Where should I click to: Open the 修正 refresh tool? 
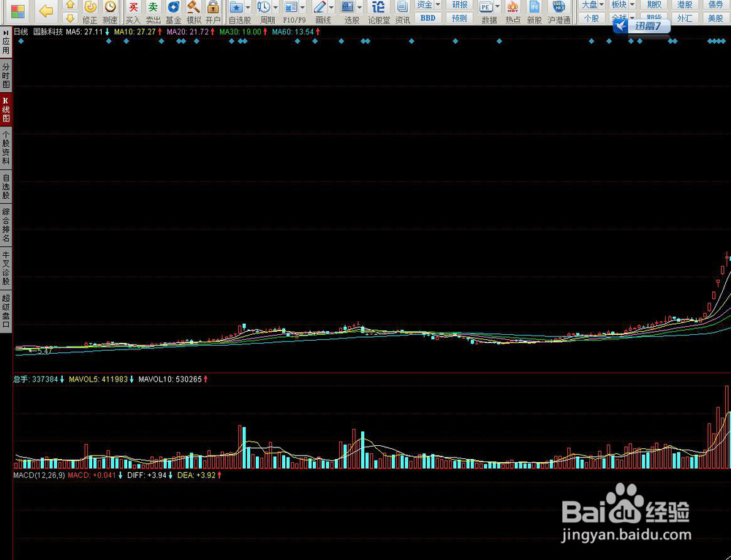(x=90, y=12)
